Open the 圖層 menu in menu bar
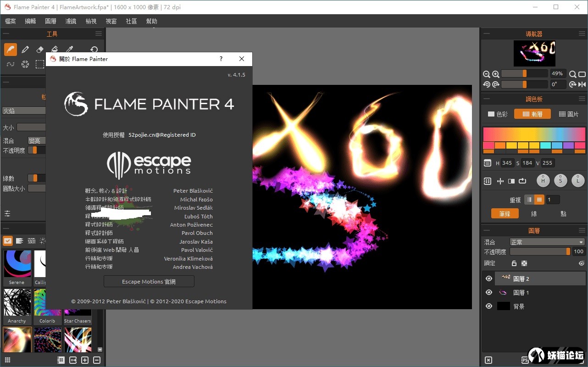Screen dimensions: 588x367 coord(50,21)
